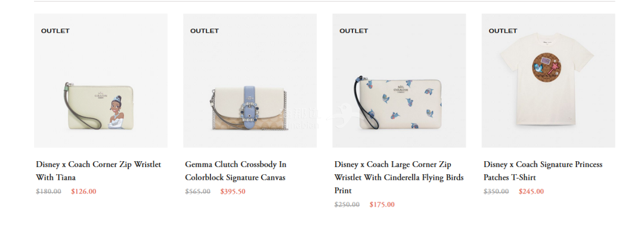The height and width of the screenshot is (234, 644).
Task: Click OUTLET label on the T-shirt card
Action: tap(503, 31)
